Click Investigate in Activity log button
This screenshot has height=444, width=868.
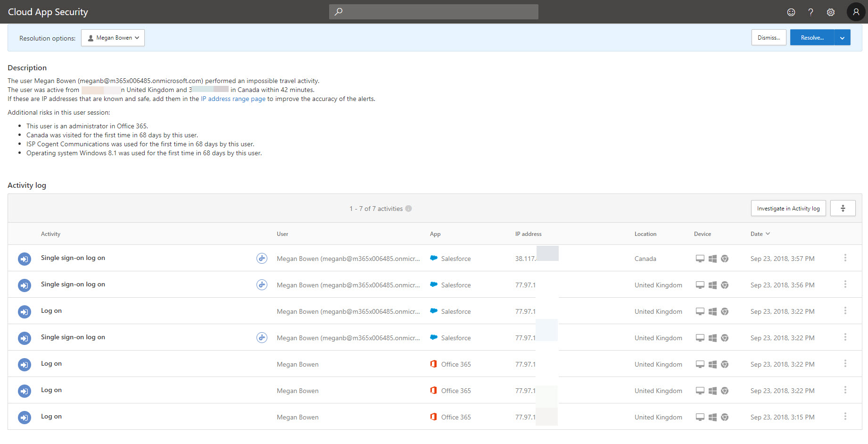pos(788,208)
